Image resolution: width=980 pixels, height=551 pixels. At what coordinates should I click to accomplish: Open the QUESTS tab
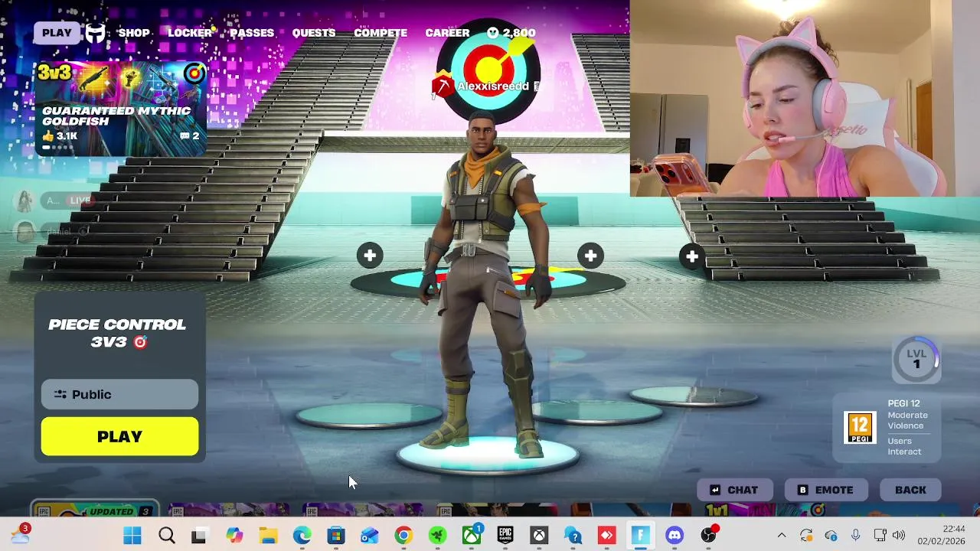pos(314,33)
